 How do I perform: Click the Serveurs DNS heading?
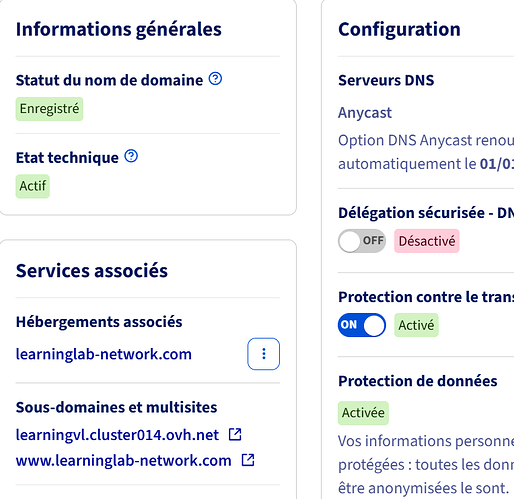386,80
